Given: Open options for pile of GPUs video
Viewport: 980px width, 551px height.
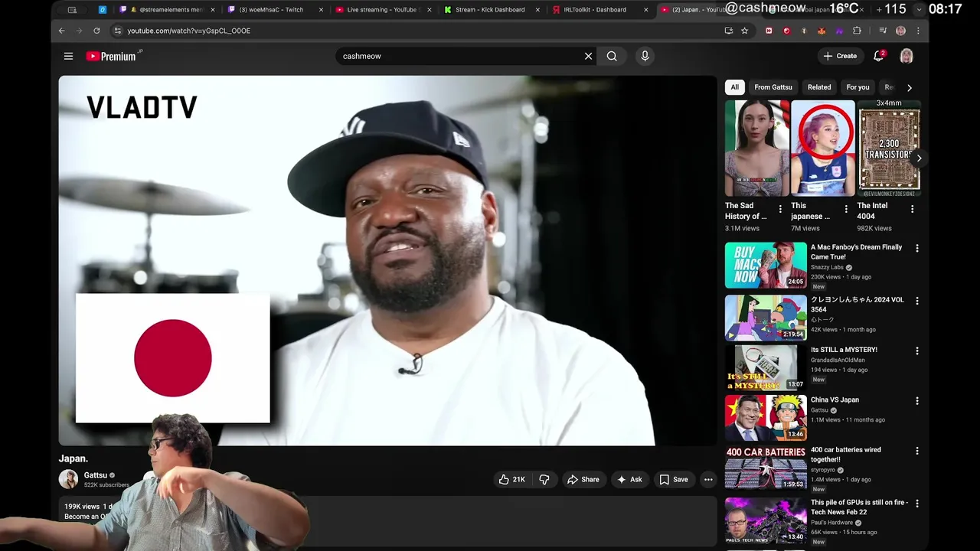Looking at the screenshot, I should tap(916, 504).
